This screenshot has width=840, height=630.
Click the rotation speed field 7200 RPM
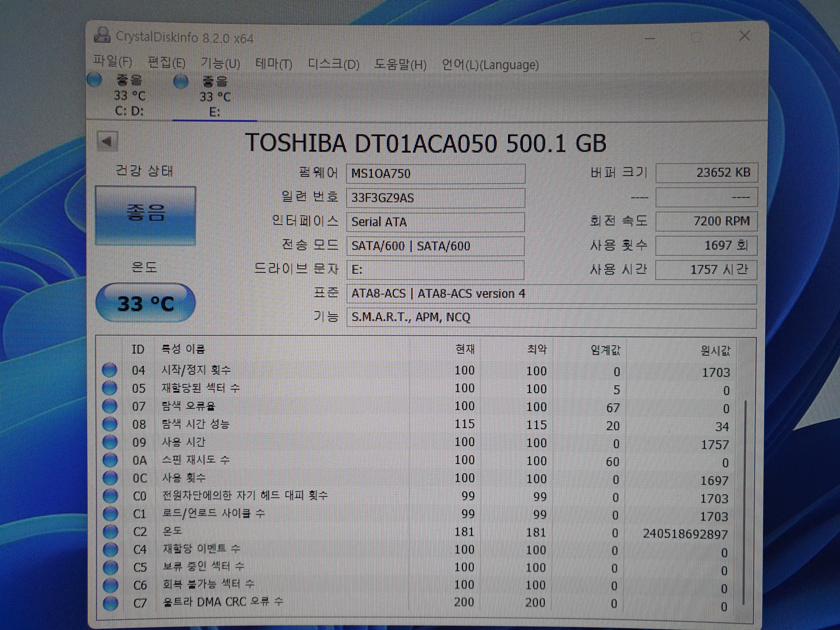pyautogui.click(x=707, y=221)
